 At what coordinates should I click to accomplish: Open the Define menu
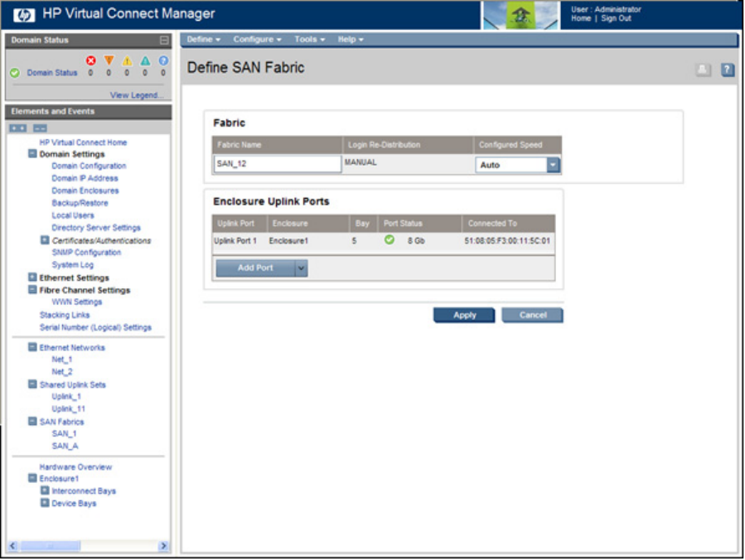[203, 40]
